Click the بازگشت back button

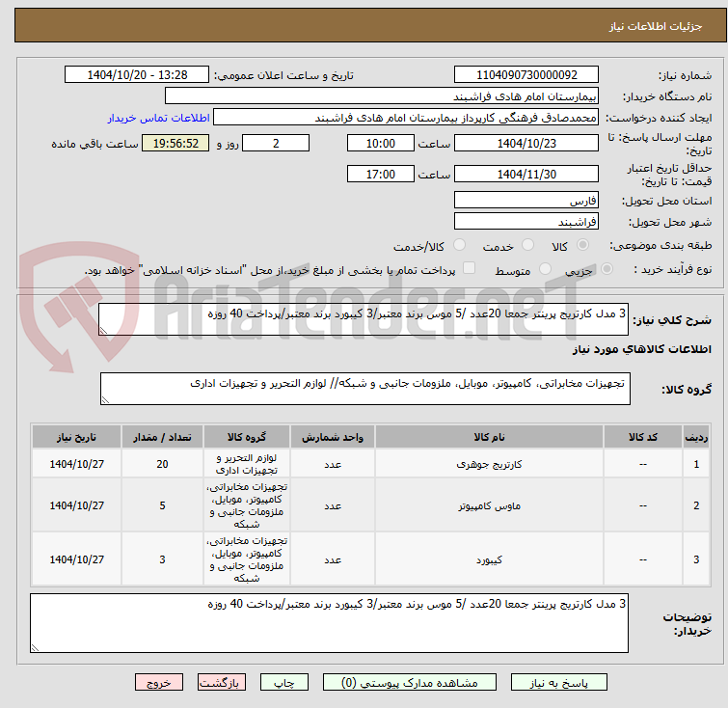(222, 683)
